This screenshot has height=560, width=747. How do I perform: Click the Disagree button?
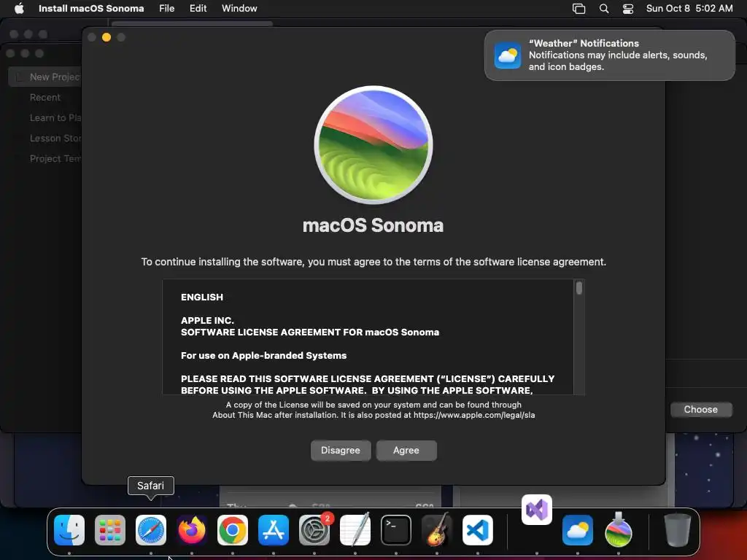(x=341, y=451)
